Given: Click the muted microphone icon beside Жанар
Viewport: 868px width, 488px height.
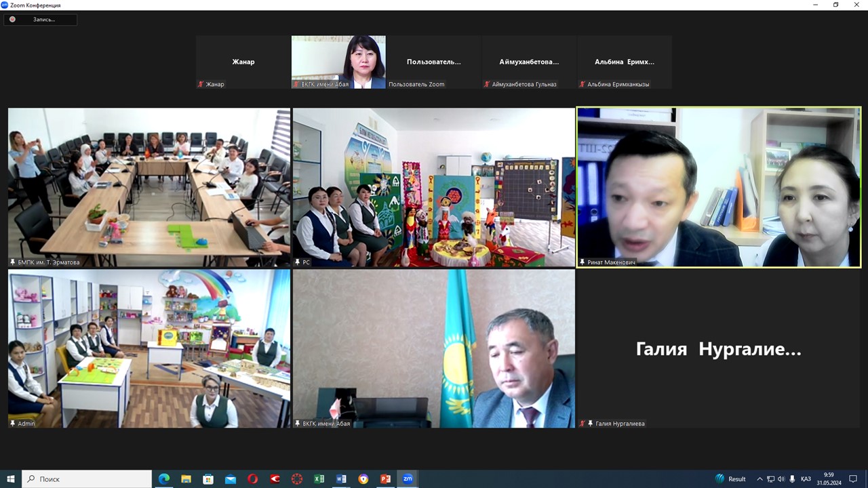Looking at the screenshot, I should 201,85.
